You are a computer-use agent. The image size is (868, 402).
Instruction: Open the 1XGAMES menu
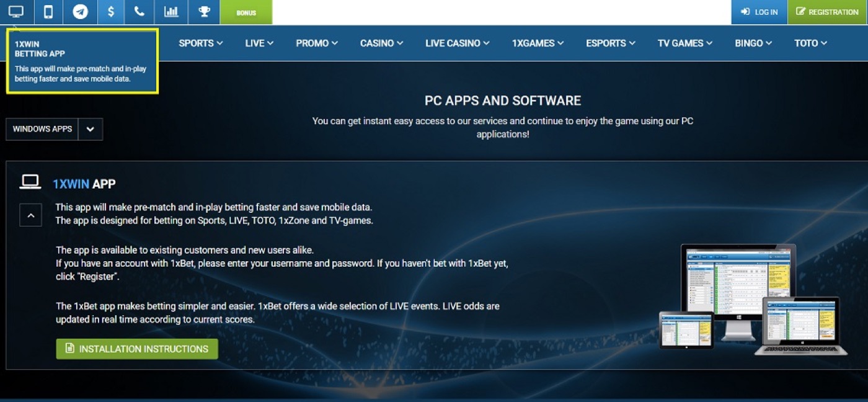click(x=538, y=43)
